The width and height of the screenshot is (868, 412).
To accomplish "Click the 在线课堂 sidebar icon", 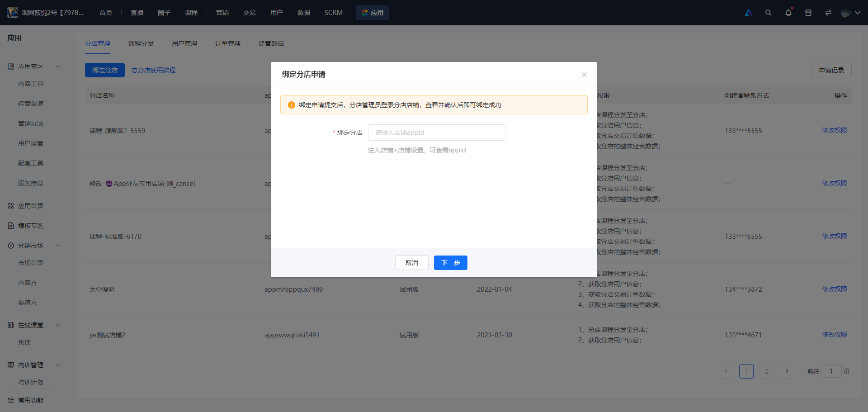I will tap(11, 325).
